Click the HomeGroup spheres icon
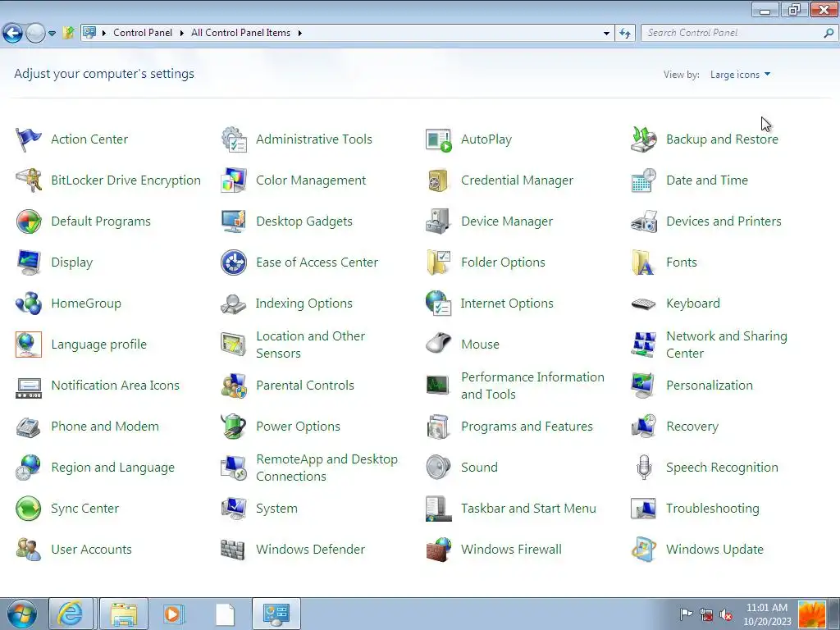The width and height of the screenshot is (840, 630). point(28,304)
